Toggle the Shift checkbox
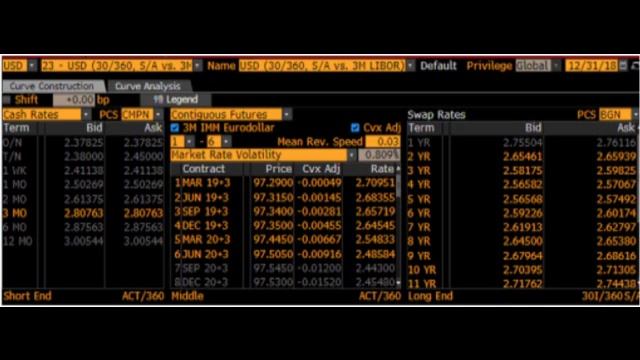This screenshot has width=640, height=360. coord(7,100)
